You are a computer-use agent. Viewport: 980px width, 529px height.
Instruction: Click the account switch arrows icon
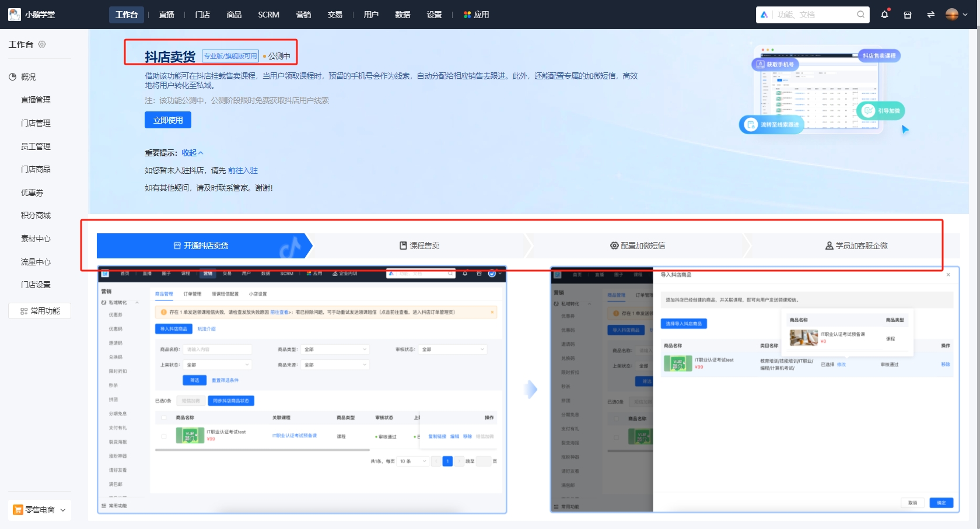point(930,14)
